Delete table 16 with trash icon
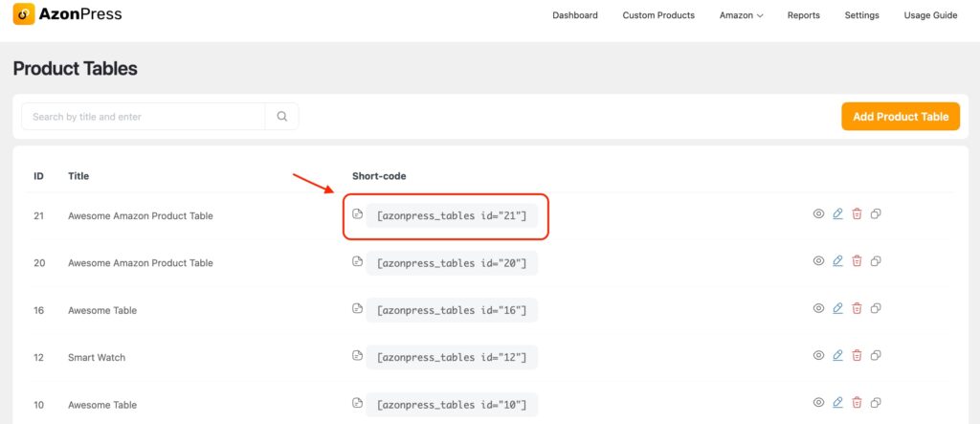Screen dimensions: 980x424 857,308
